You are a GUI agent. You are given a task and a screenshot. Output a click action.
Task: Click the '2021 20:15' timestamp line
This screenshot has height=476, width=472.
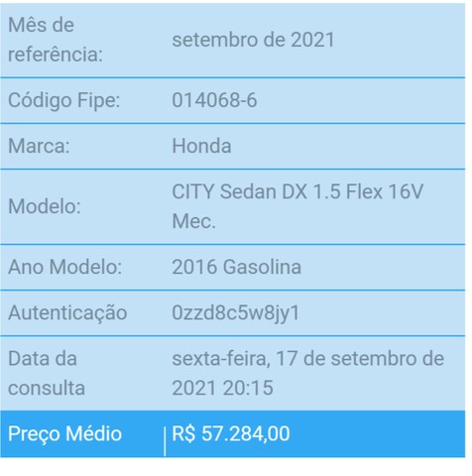tap(222, 388)
